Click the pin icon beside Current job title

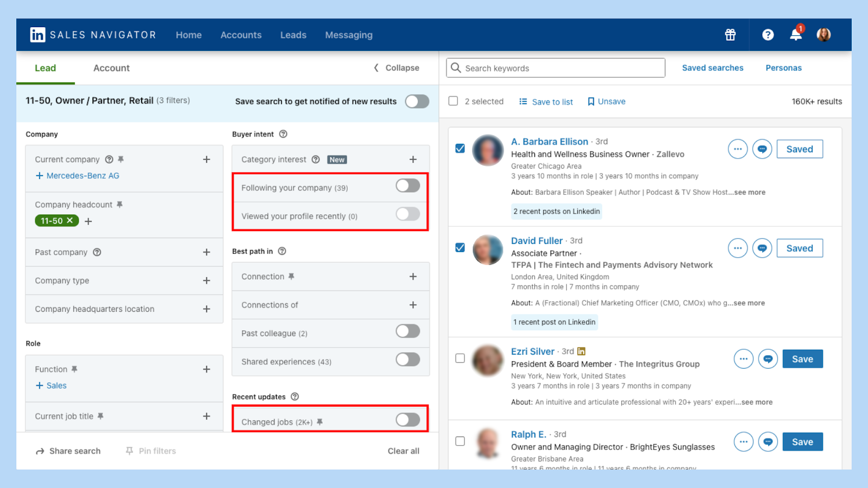[x=100, y=416]
